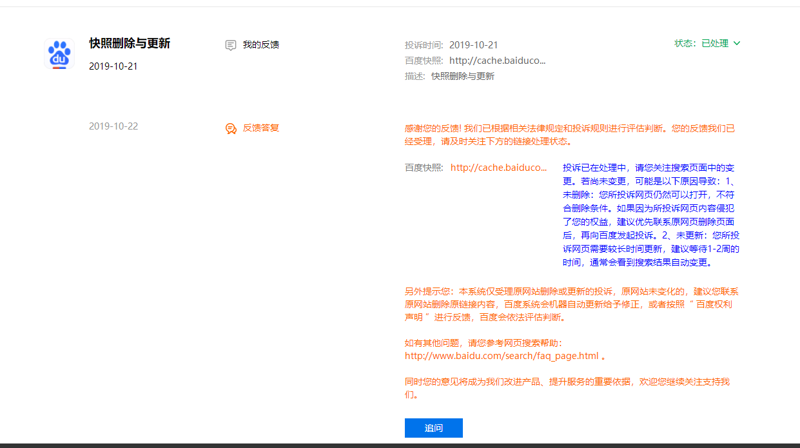Click the orange 反馈答复 chat icon
The width and height of the screenshot is (800, 448).
click(x=231, y=128)
